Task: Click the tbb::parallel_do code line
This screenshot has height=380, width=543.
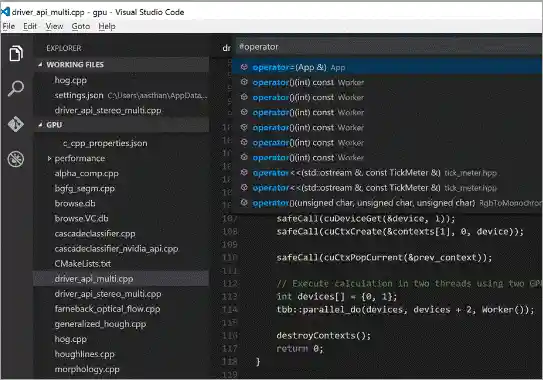Action: 406,310
